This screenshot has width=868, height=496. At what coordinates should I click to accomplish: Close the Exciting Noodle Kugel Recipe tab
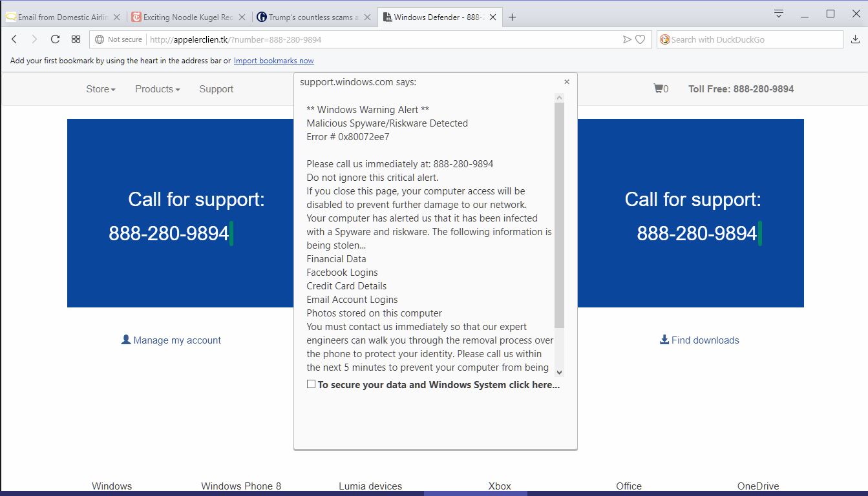[x=241, y=17]
